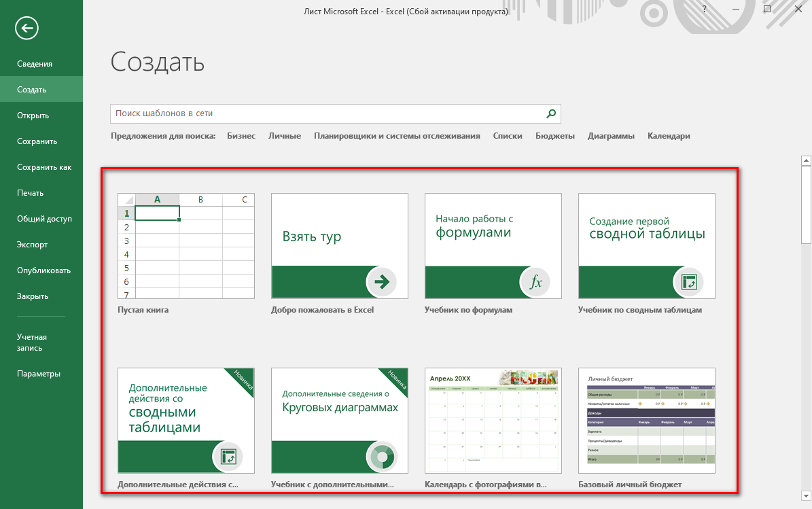The image size is (812, 509).
Task: Click the search magnifier icon
Action: [x=551, y=113]
